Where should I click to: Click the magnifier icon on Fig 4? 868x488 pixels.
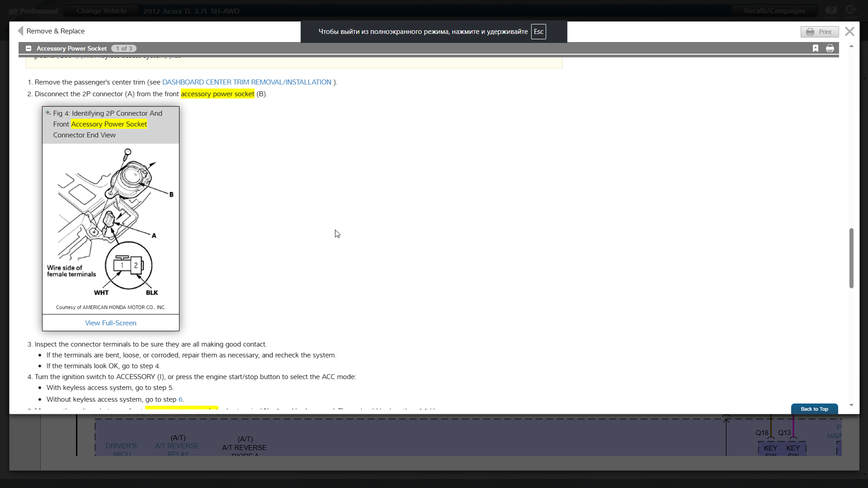click(x=48, y=113)
